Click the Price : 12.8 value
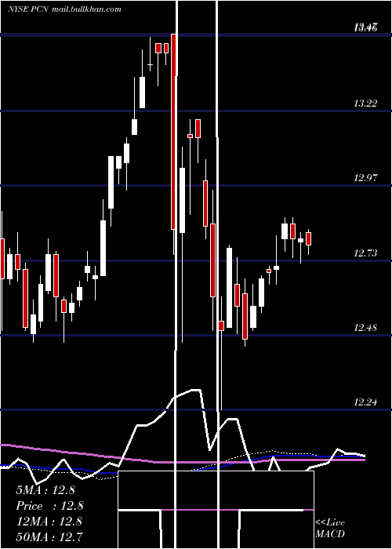This screenshot has width=392, height=549. pyautogui.click(x=50, y=506)
